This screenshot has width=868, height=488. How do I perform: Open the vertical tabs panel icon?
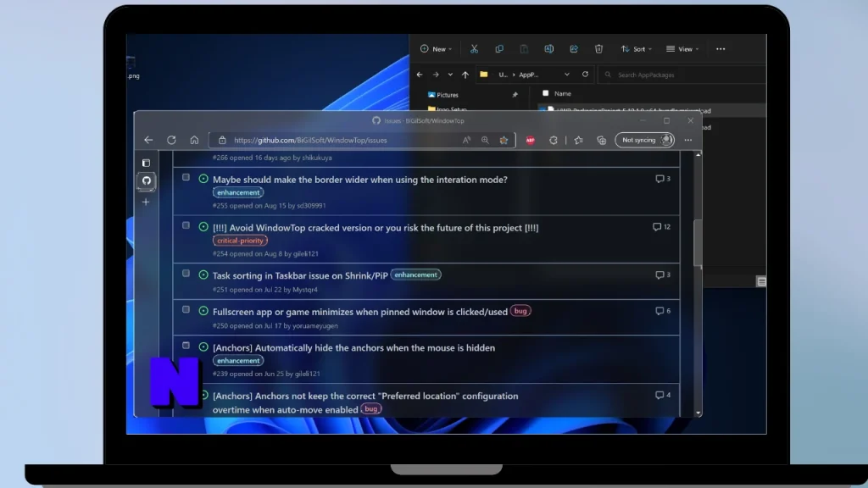(x=146, y=164)
